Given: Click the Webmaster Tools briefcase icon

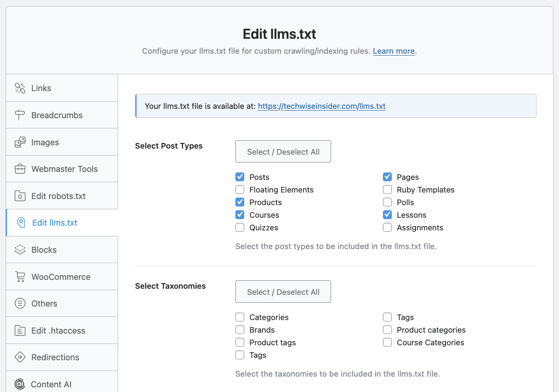Looking at the screenshot, I should point(20,169).
